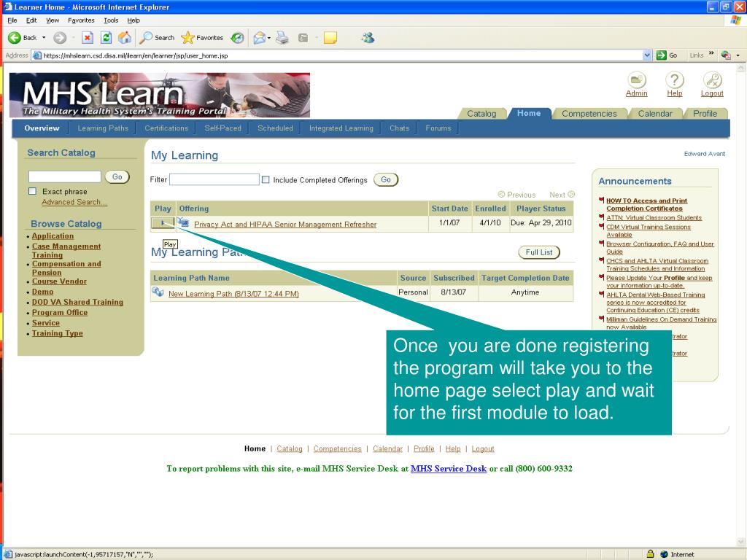
Task: Click the browser Stop icon
Action: tap(88, 38)
